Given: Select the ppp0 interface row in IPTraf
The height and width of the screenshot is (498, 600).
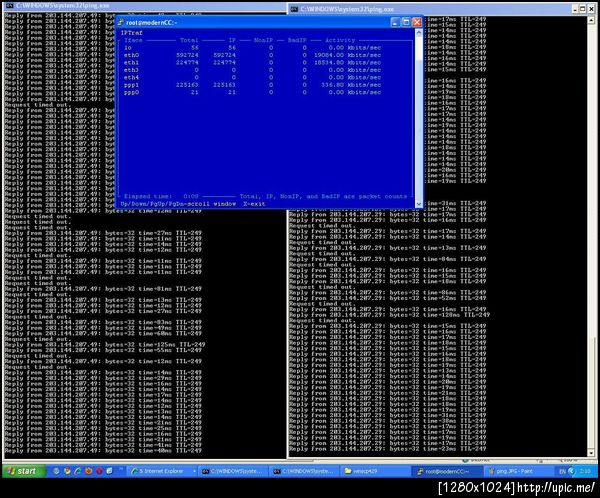Looking at the screenshot, I should coord(253,92).
